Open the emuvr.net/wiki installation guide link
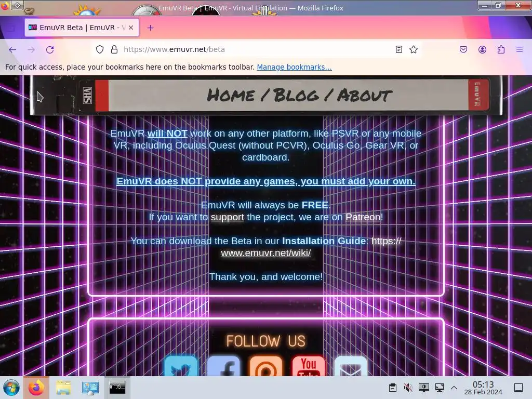532x399 pixels. pos(266,253)
